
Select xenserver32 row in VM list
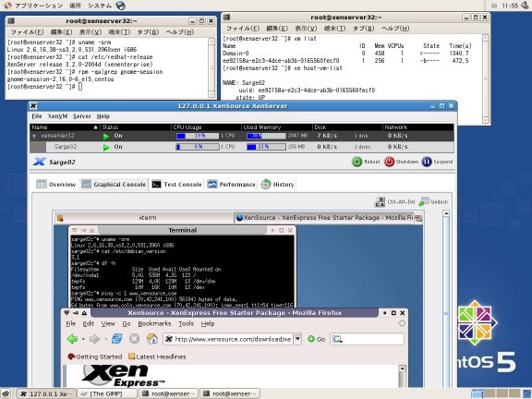(242, 136)
